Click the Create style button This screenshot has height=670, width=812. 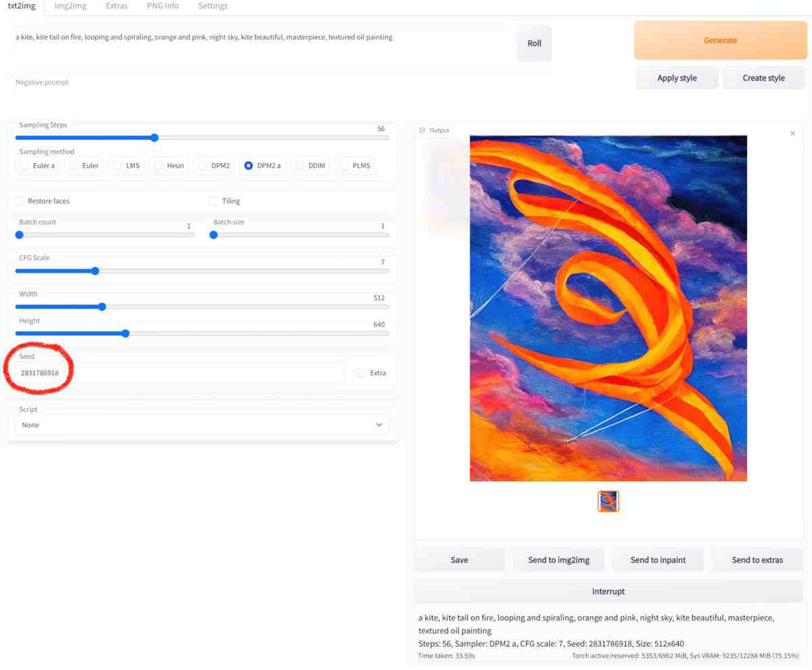pos(763,78)
